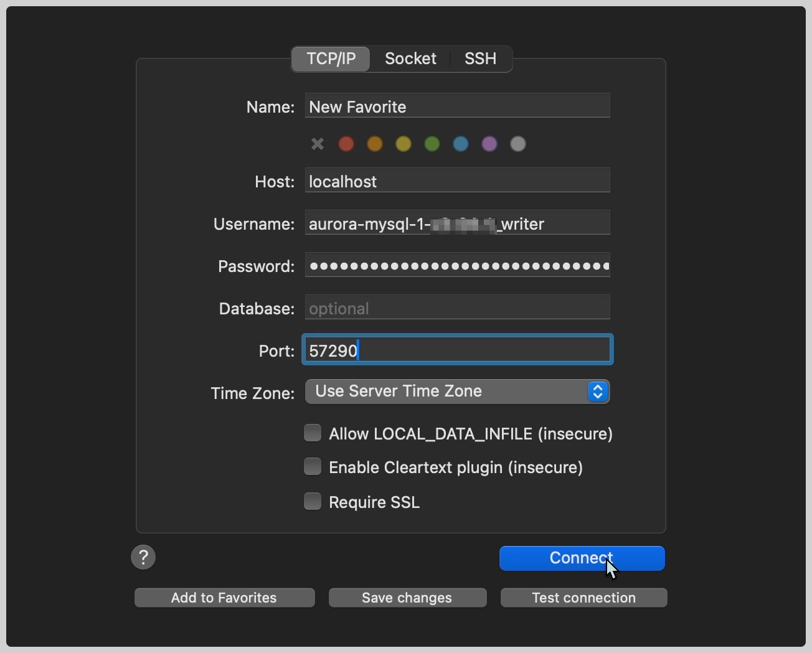Switch to the Socket tab
Viewport: 812px width, 653px height.
point(410,59)
